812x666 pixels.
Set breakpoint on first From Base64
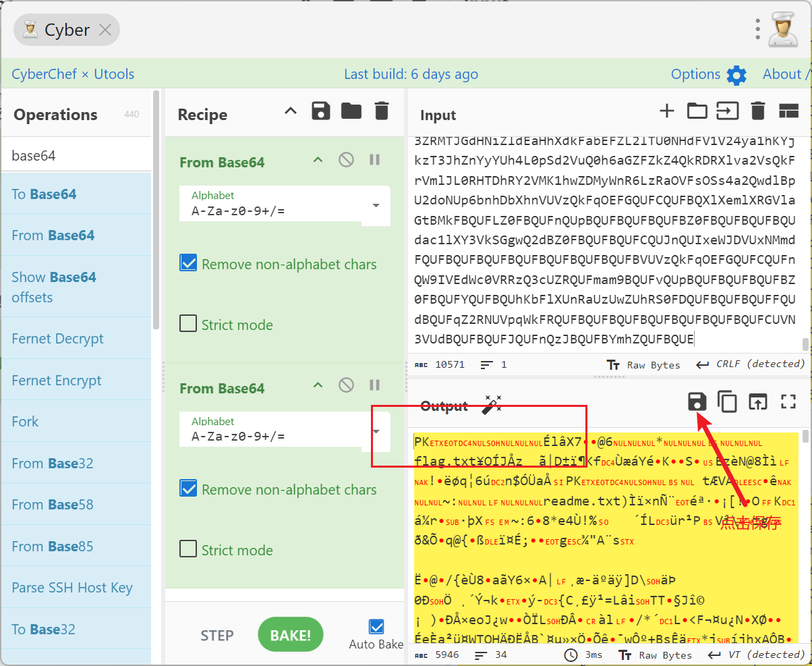tap(374, 160)
